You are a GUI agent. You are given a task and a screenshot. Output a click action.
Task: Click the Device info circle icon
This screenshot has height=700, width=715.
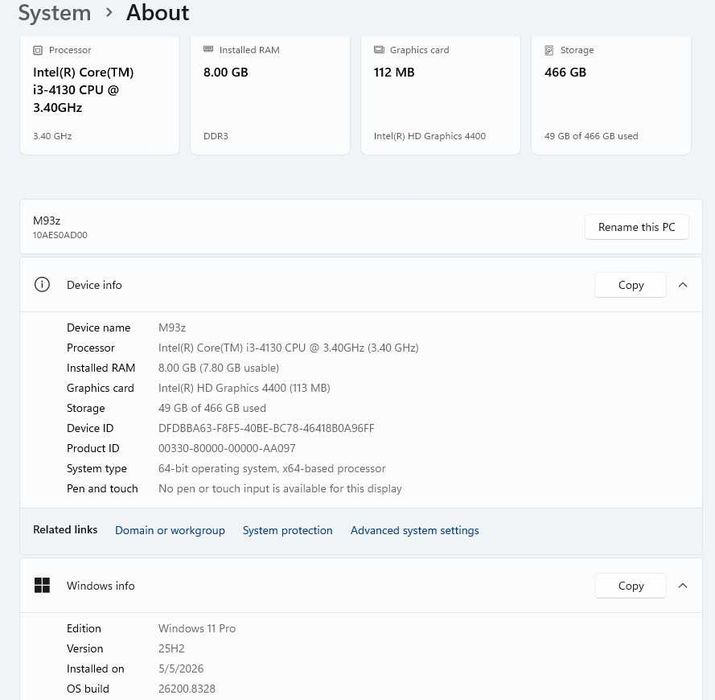point(42,285)
